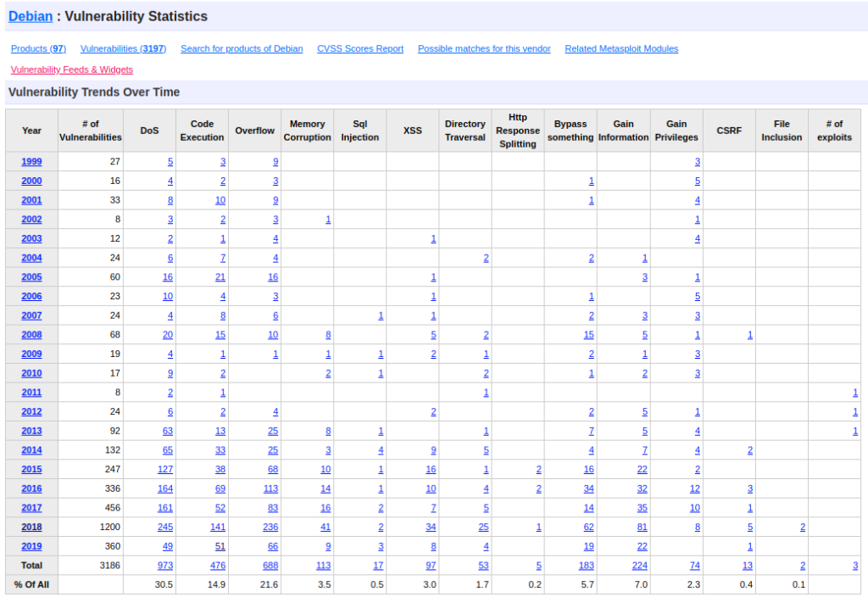Open the 2018 year row link
Image resolution: width=868 pixels, height=597 pixels.
[x=31, y=527]
